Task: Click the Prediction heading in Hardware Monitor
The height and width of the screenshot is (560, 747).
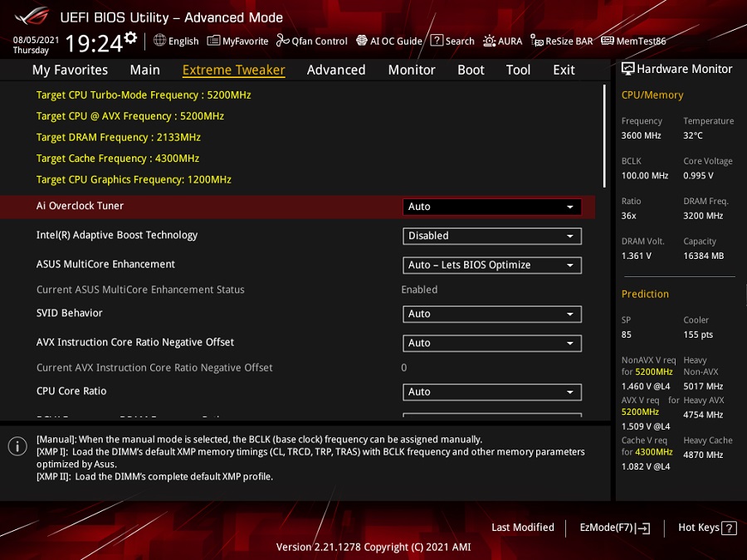Action: tap(645, 294)
